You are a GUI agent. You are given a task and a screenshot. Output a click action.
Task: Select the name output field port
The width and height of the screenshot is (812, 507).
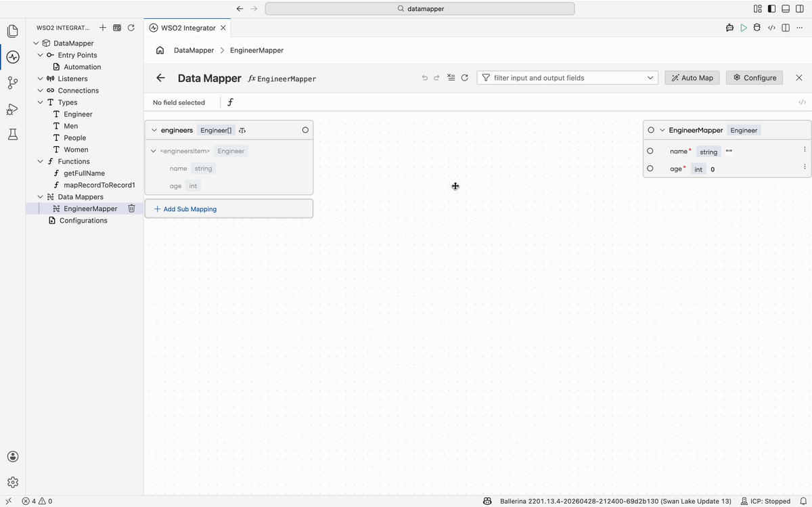(650, 151)
